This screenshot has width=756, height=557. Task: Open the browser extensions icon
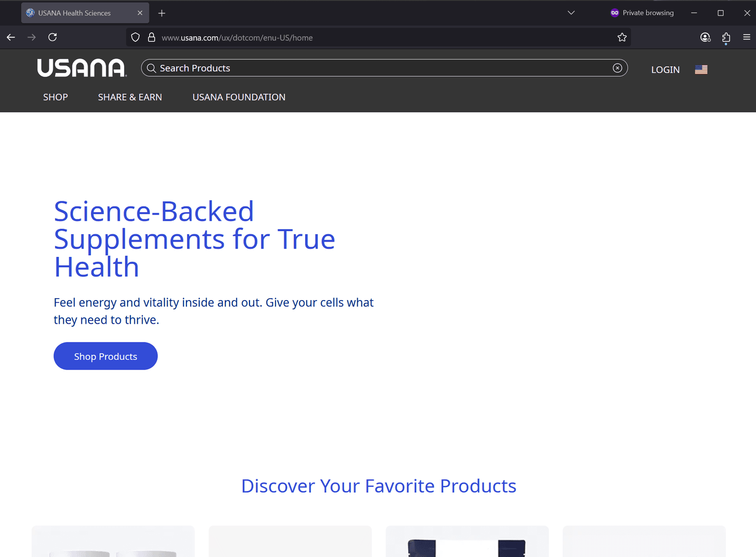[725, 37]
